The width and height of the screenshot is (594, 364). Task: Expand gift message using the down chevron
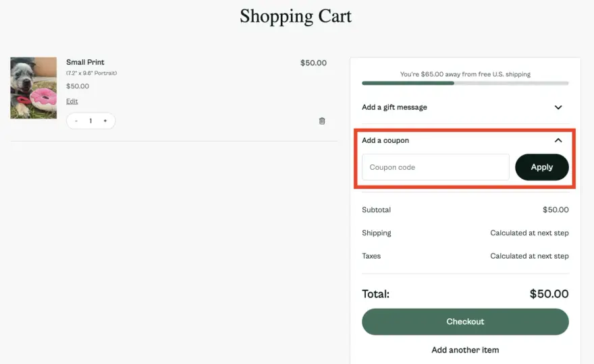[558, 107]
